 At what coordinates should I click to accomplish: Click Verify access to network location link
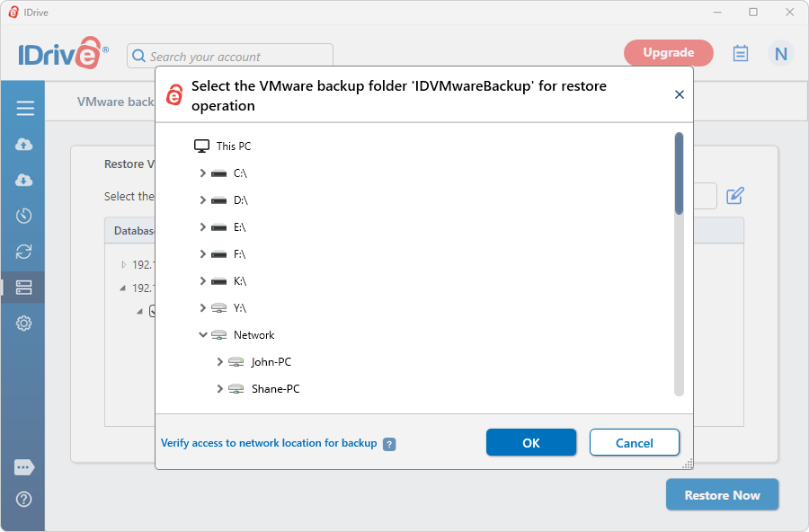pos(269,443)
